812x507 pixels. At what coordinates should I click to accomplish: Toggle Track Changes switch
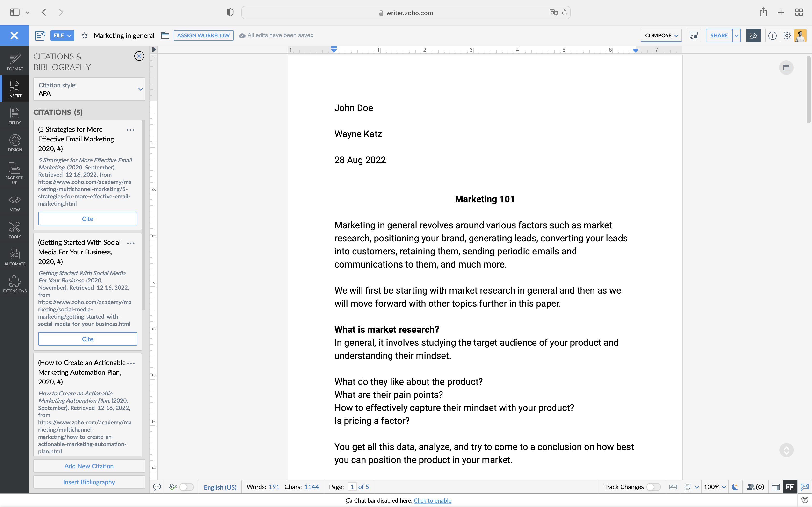coord(653,487)
